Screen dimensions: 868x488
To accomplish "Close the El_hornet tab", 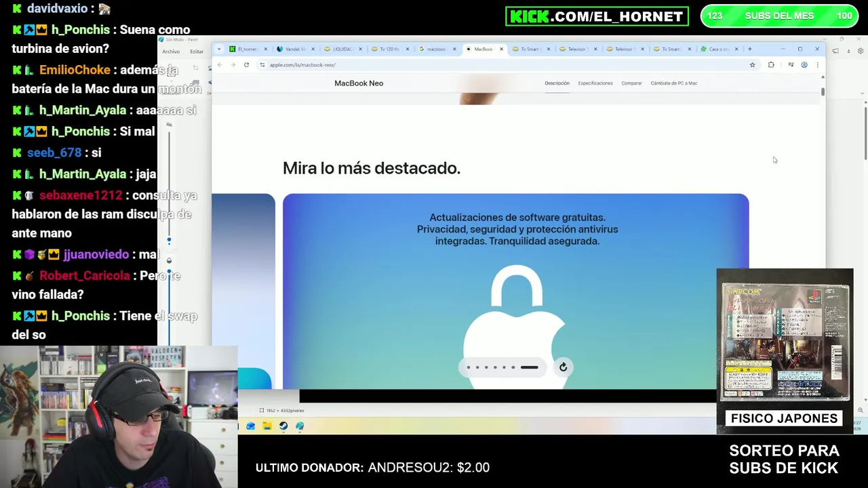I will (266, 49).
